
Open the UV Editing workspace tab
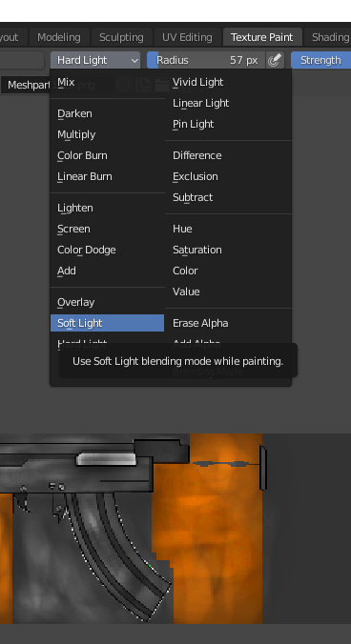pos(187,37)
